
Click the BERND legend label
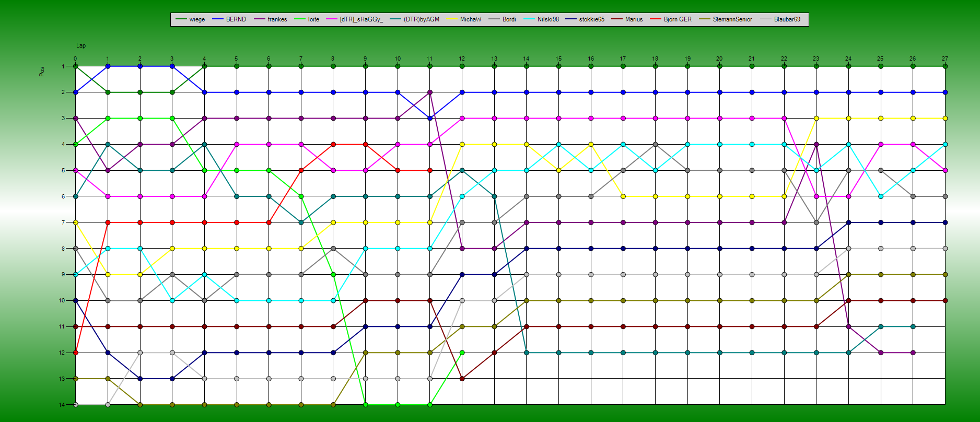point(236,19)
